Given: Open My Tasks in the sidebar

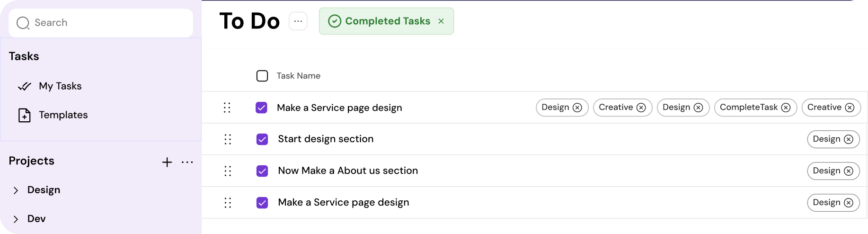Looking at the screenshot, I should point(60,86).
